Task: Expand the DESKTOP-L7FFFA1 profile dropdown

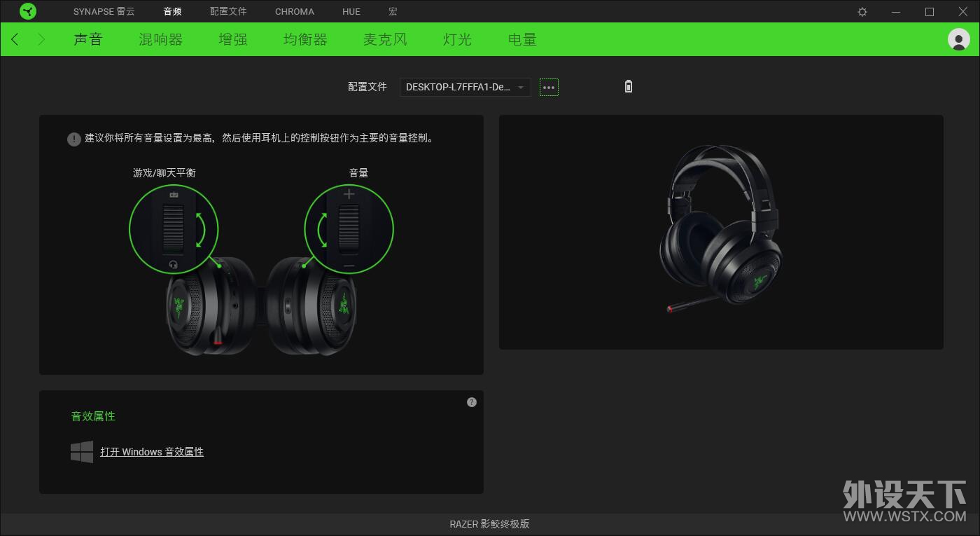Action: [465, 88]
